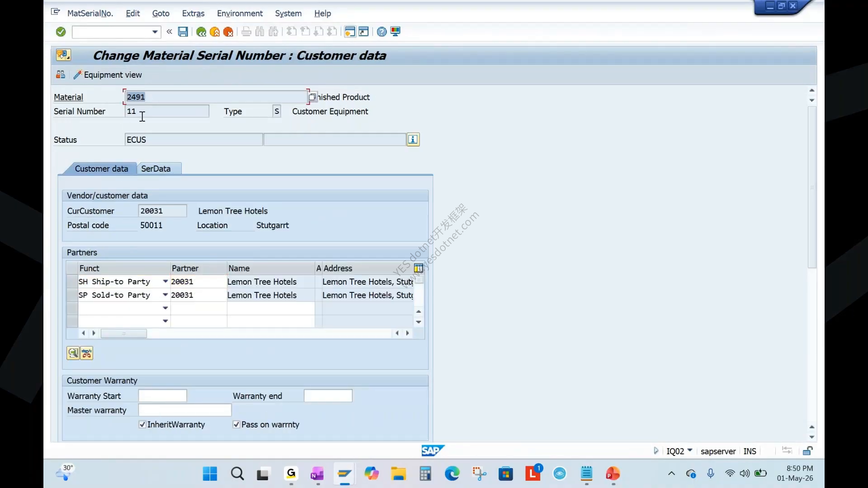Screen dimensions: 868x488
Task: Click the red Cancel icon in toolbar
Action: [228, 32]
